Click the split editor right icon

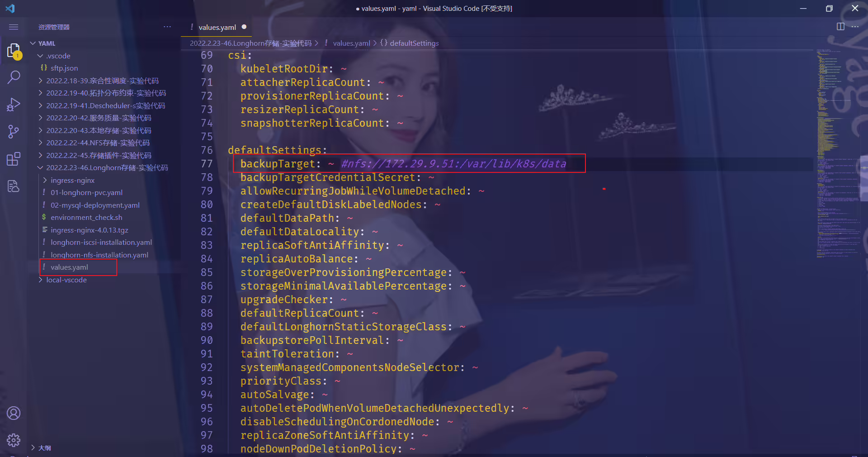click(x=840, y=27)
